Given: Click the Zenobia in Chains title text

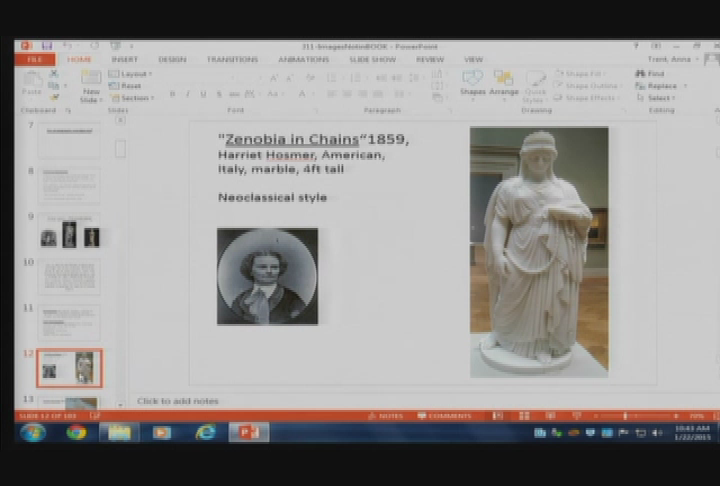Looking at the screenshot, I should [x=292, y=139].
